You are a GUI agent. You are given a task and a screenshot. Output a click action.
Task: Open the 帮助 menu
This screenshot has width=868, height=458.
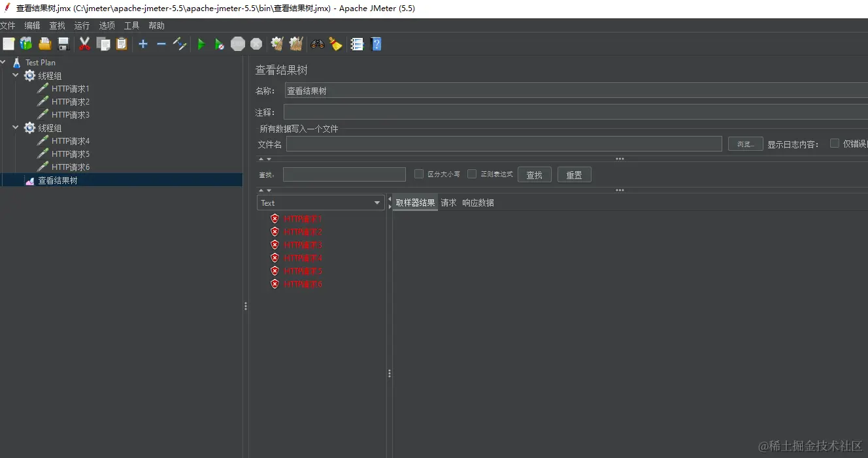(x=156, y=25)
